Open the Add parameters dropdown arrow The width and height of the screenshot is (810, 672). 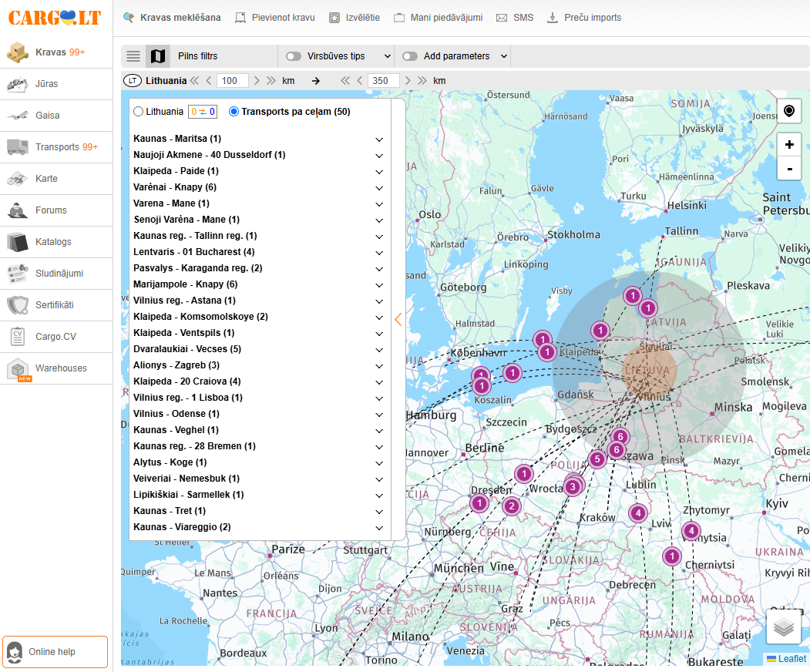coord(504,56)
